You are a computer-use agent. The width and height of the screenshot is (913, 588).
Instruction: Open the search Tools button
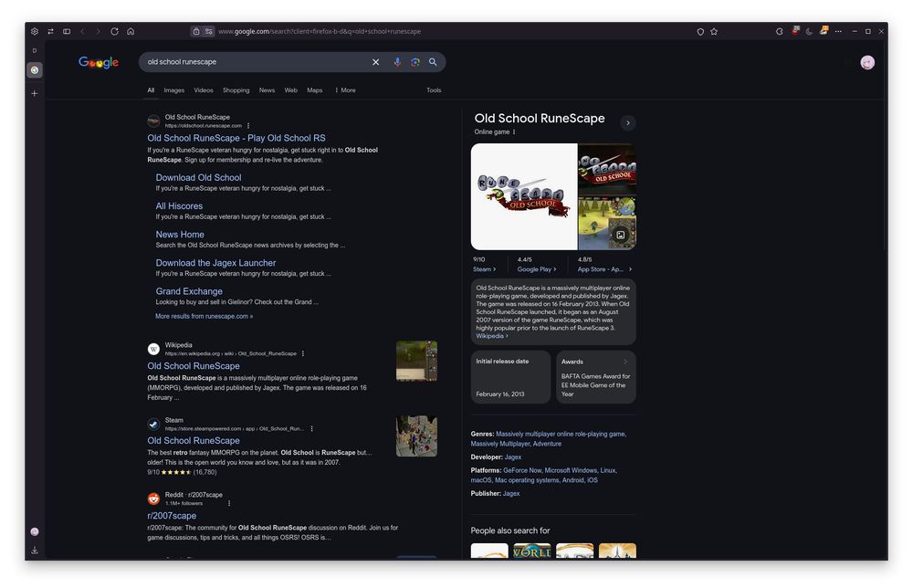click(x=434, y=90)
